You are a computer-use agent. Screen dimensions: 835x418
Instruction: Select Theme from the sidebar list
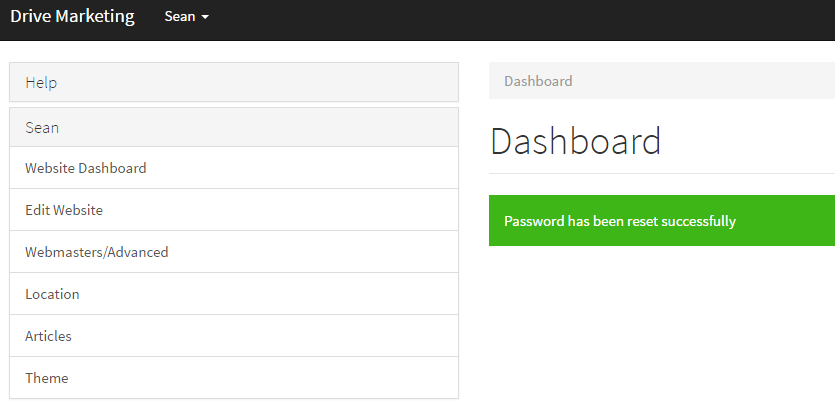coord(234,378)
